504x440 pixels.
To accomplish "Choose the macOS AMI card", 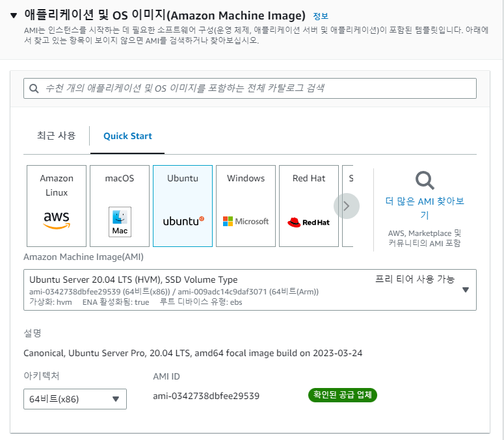I will click(x=120, y=206).
